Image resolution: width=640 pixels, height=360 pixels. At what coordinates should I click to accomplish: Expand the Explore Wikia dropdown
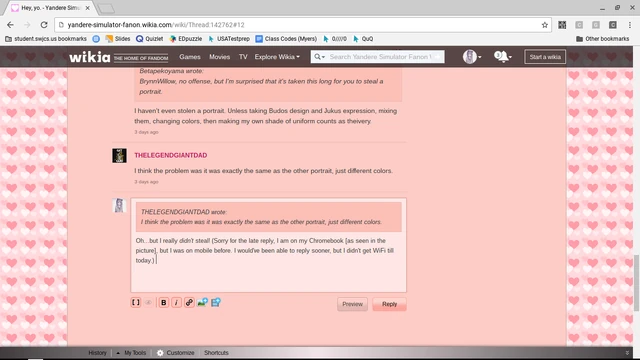pos(277,57)
